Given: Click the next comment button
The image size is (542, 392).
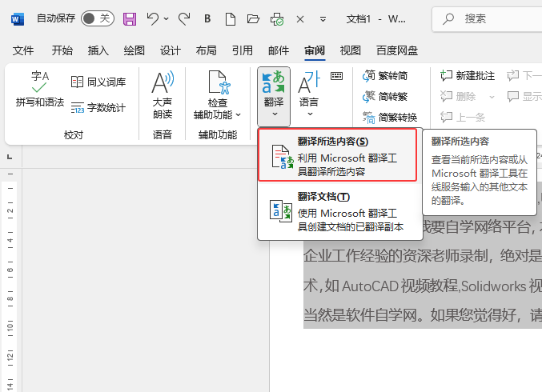Looking at the screenshot, I should (524, 75).
